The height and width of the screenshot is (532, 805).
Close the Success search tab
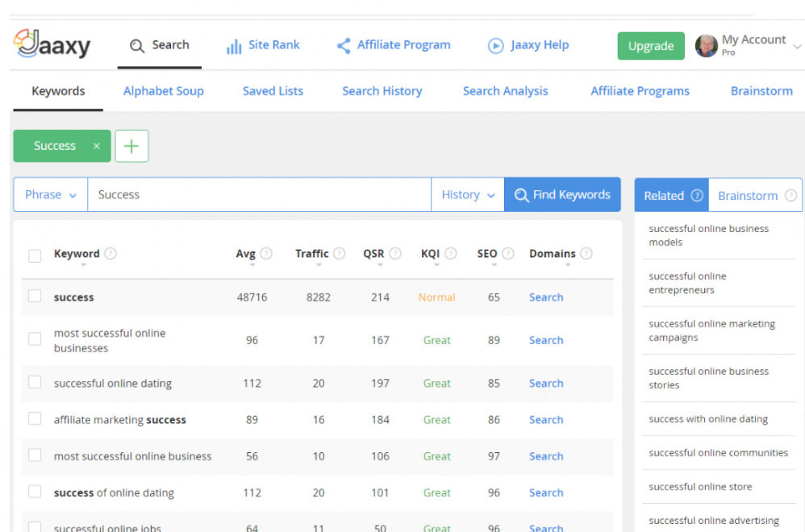click(x=96, y=146)
